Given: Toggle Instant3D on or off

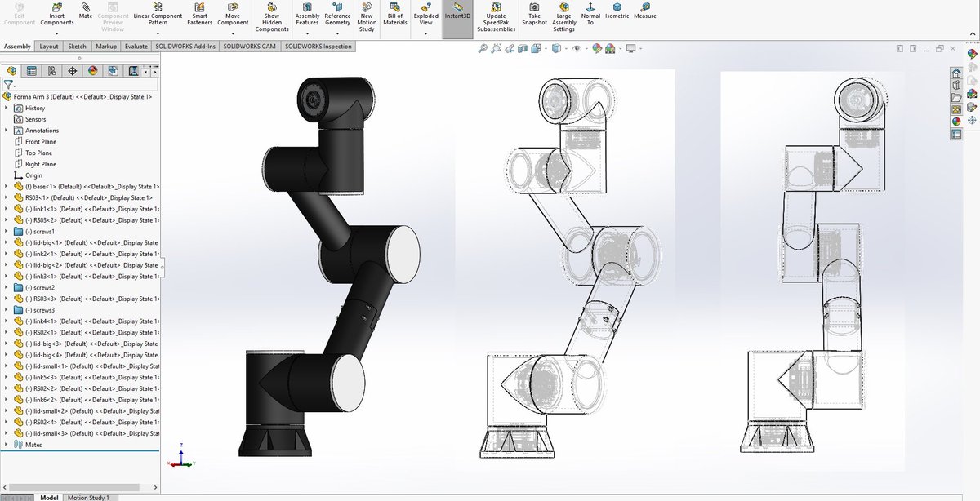Looking at the screenshot, I should [x=457, y=13].
